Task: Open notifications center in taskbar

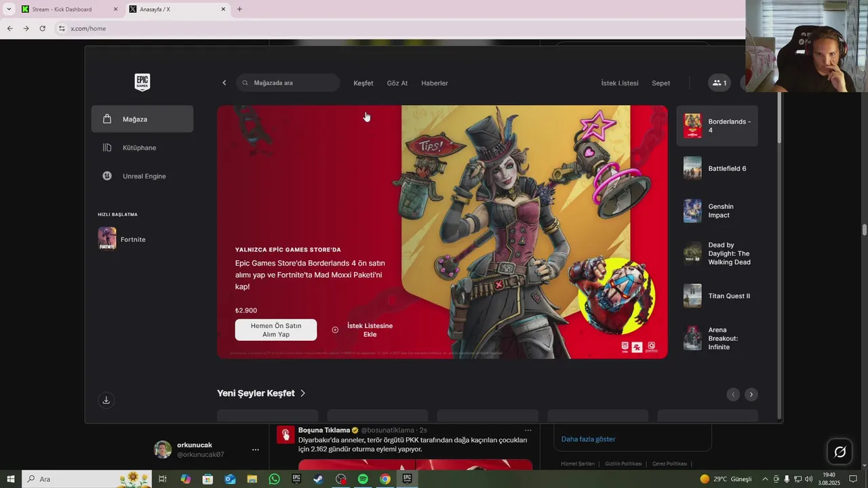Action: click(854, 479)
